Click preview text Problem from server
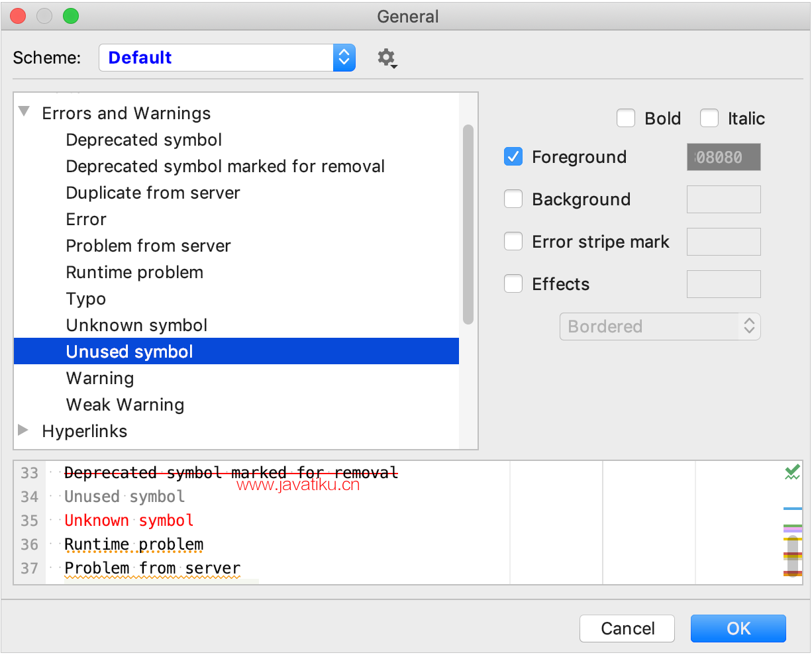 pos(152,568)
